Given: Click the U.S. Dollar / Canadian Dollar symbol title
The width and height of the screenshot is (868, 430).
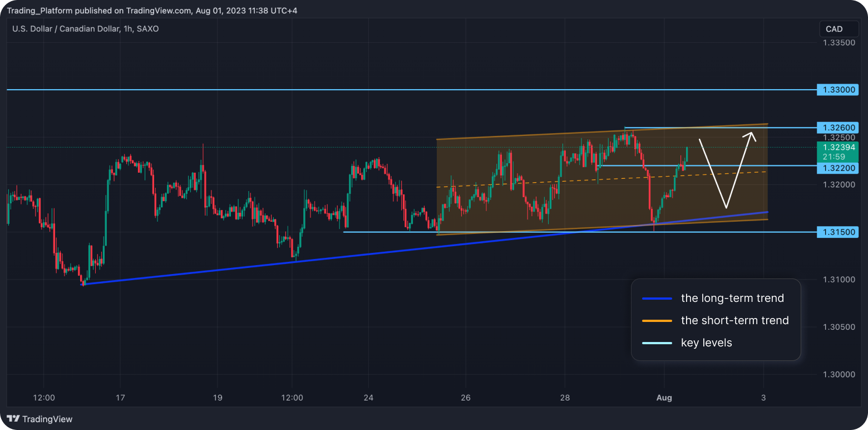Looking at the screenshot, I should click(x=85, y=28).
